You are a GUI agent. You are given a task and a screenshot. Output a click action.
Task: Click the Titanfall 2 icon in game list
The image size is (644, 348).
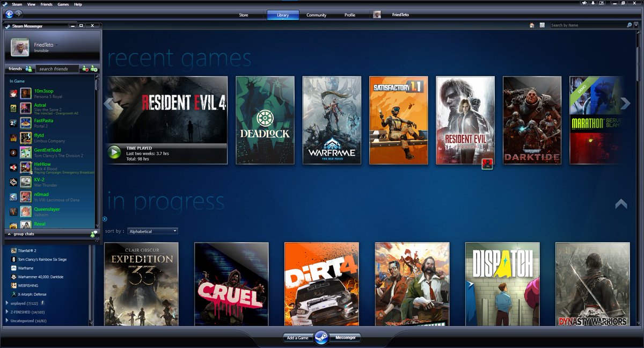pos(13,251)
